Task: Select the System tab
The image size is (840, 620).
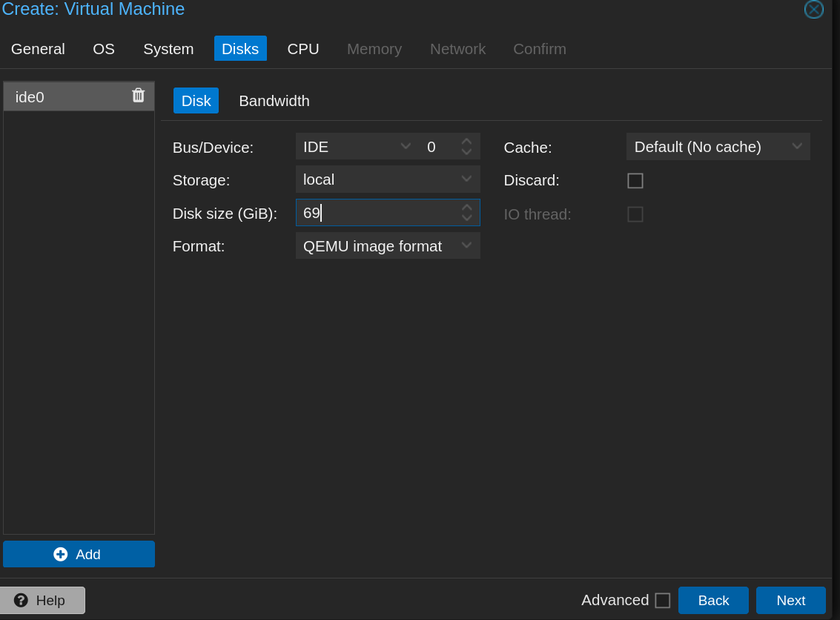Action: (168, 49)
